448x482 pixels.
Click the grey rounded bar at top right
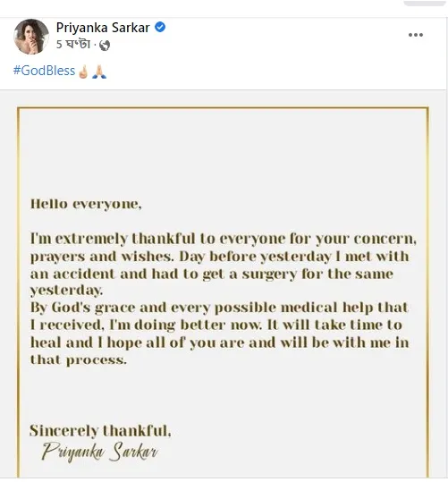(x=425, y=3)
